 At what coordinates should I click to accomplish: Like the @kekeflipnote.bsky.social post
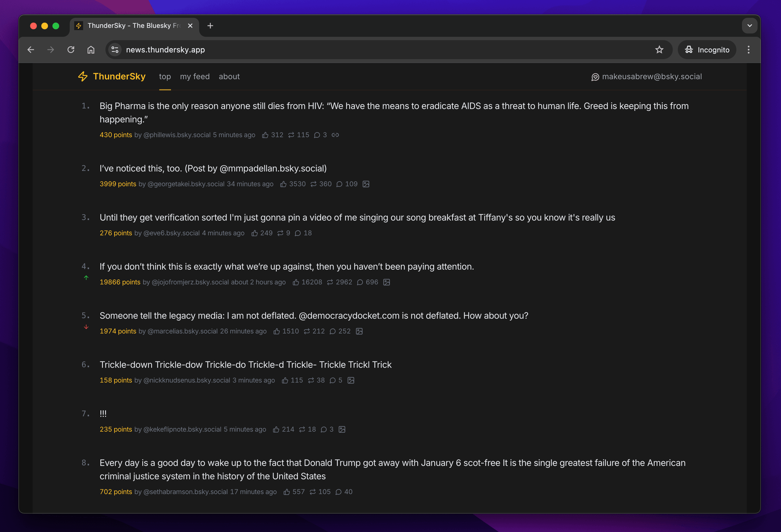(x=276, y=429)
